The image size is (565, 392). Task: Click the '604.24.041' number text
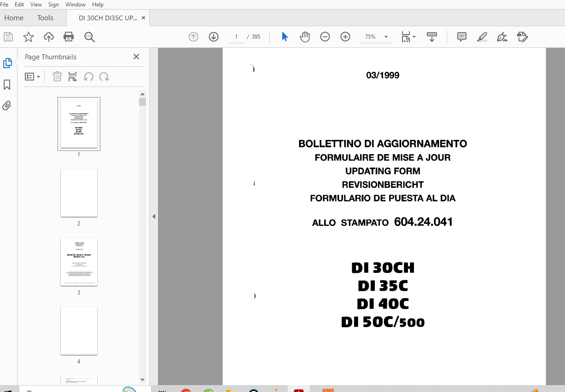pos(423,222)
